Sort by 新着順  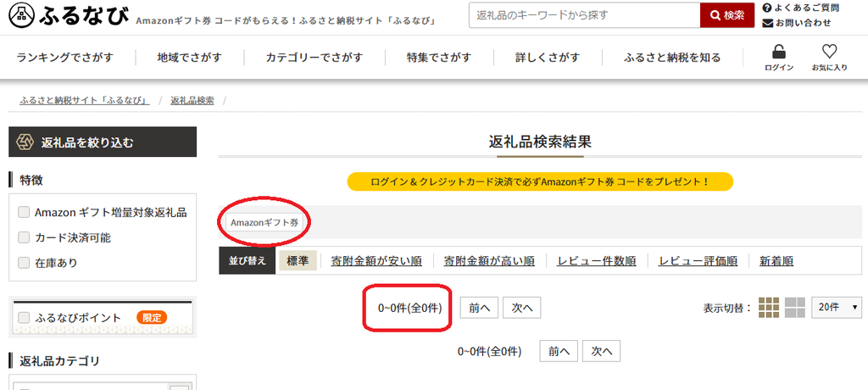coord(776,261)
